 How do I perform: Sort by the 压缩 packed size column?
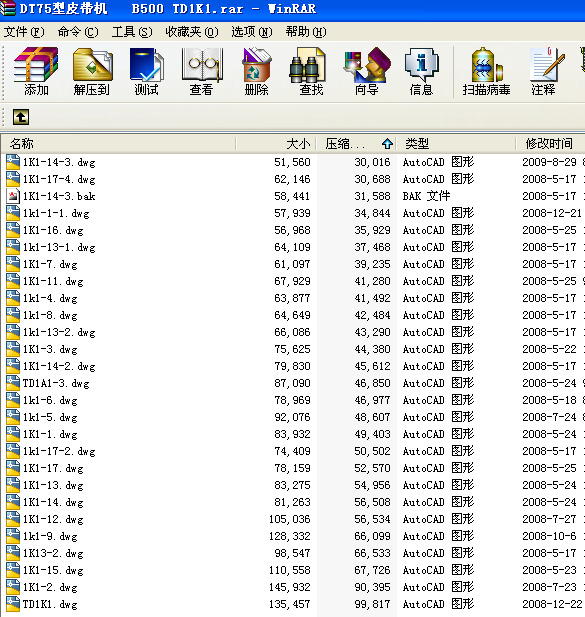tap(356, 144)
